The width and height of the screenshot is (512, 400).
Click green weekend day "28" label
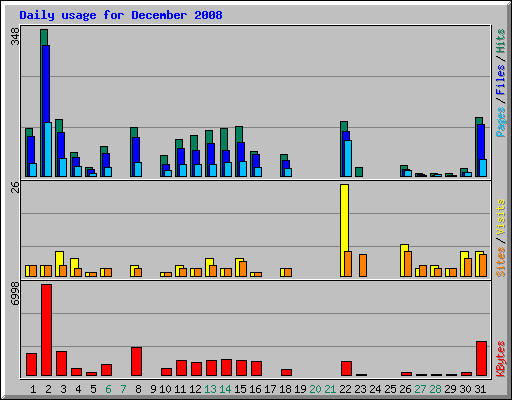pos(435,389)
